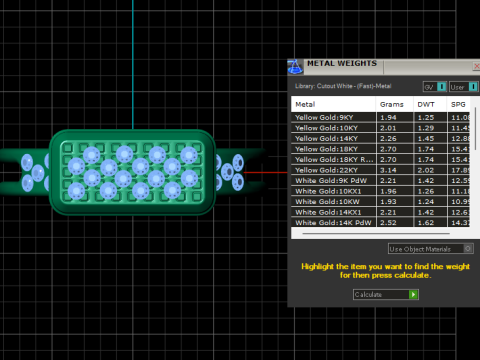Click the 1.94 grams value

coord(388,117)
